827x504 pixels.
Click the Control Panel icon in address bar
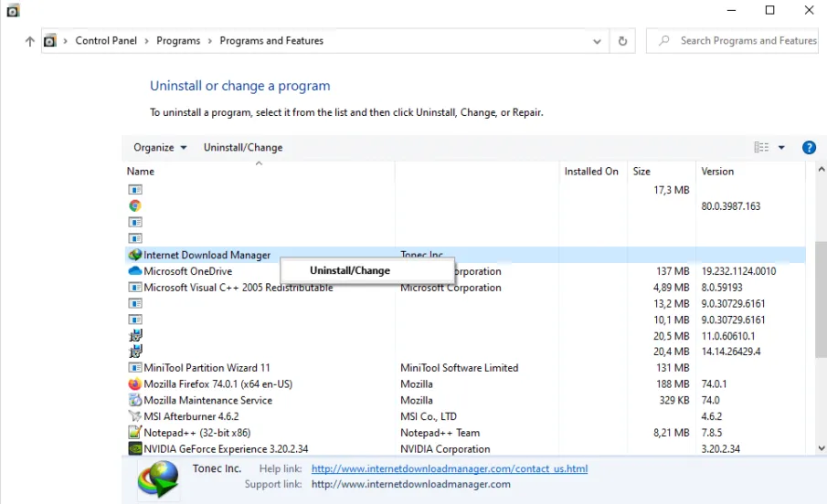tap(49, 40)
